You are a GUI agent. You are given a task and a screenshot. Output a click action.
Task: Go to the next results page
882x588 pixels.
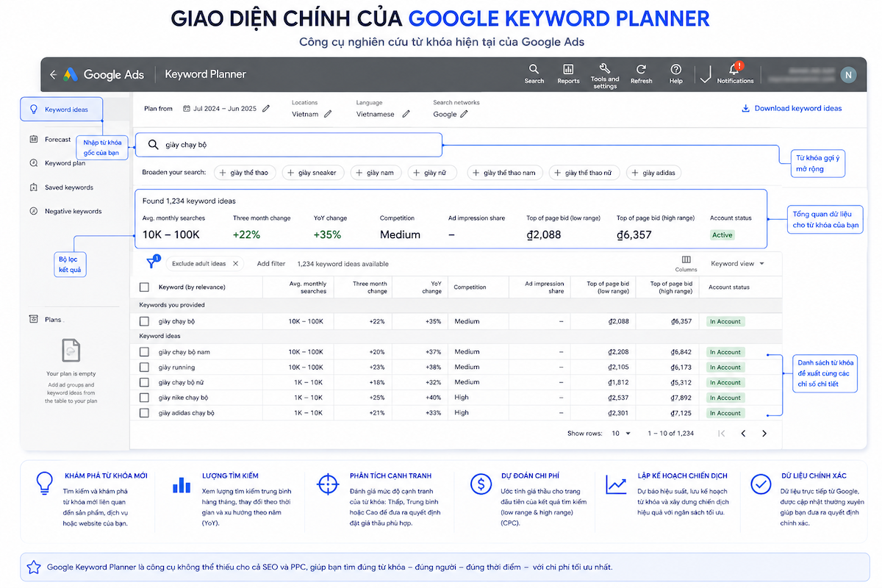click(764, 434)
